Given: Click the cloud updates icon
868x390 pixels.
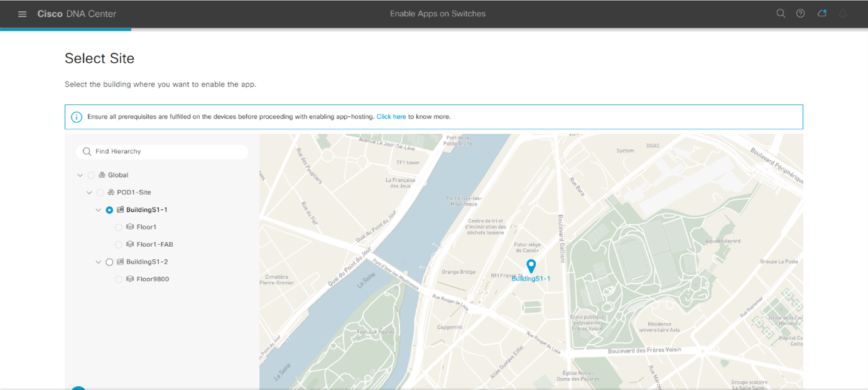Looking at the screenshot, I should pyautogui.click(x=822, y=13).
